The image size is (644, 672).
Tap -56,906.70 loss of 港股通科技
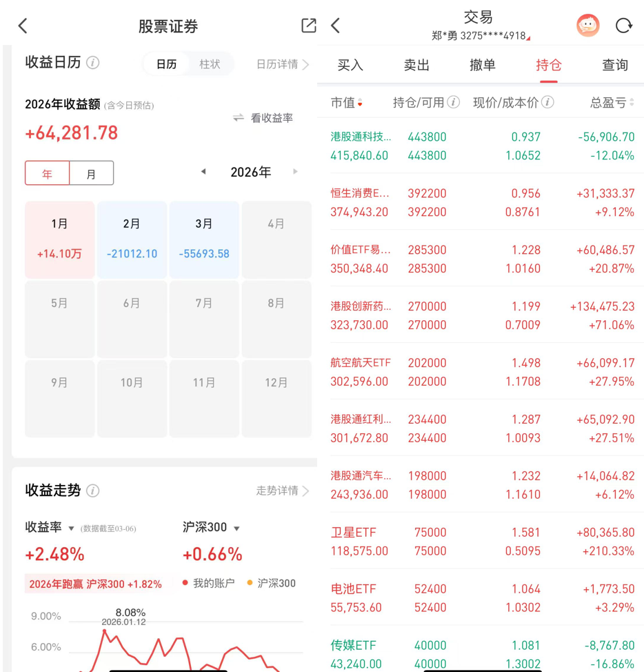(x=606, y=137)
